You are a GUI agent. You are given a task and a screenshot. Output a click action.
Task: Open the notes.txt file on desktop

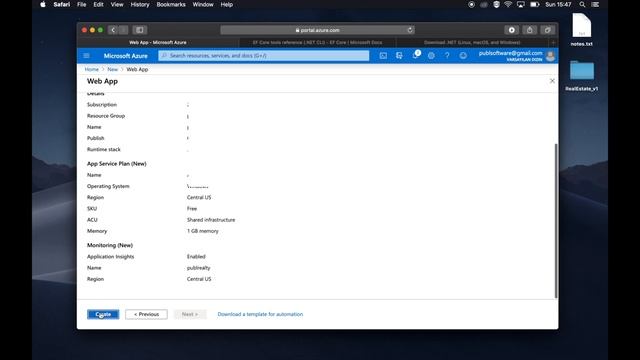(x=582, y=29)
